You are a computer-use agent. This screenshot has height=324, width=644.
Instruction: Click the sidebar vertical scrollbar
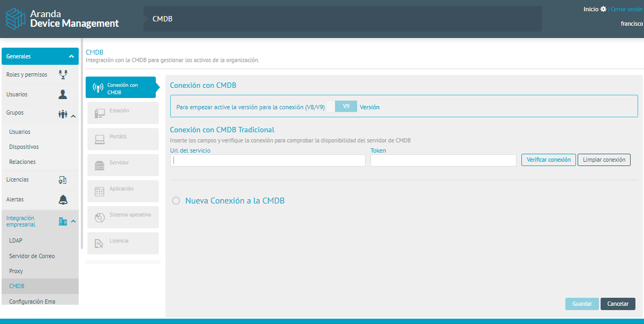[x=81, y=144]
